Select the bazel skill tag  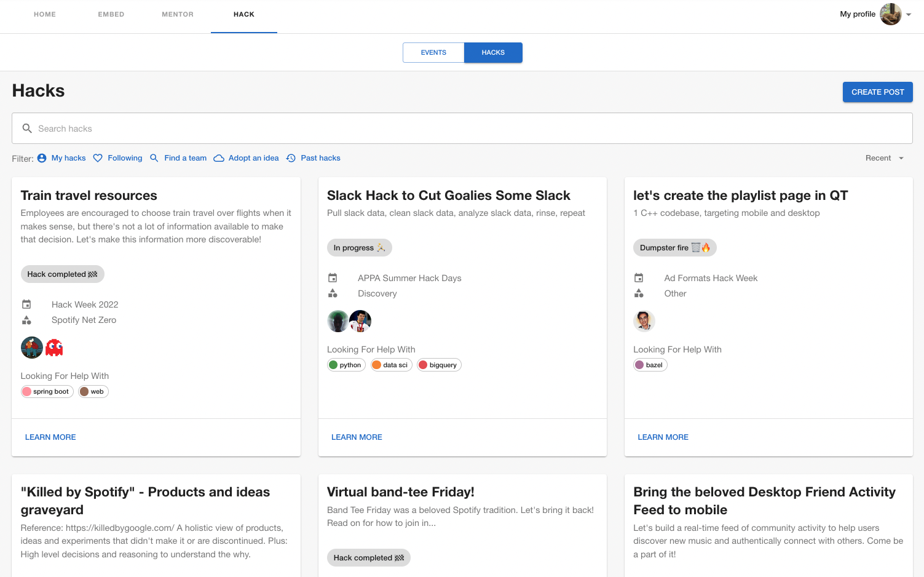650,365
